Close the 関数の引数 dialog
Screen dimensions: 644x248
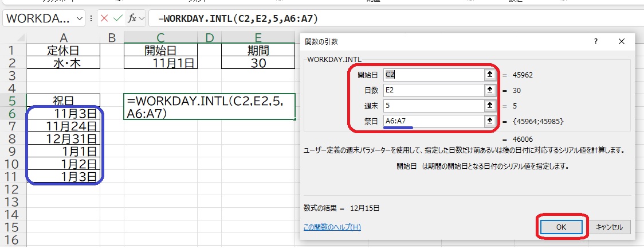[x=621, y=41]
